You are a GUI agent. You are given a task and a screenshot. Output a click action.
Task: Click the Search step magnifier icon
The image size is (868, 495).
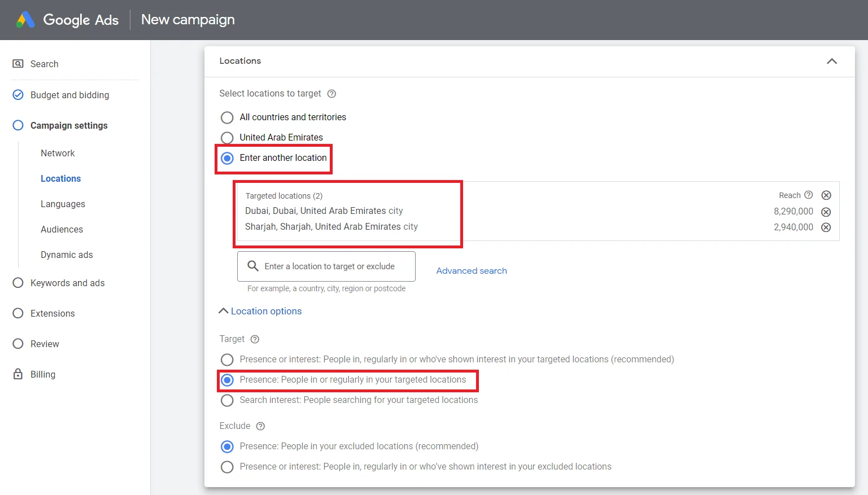coord(18,64)
